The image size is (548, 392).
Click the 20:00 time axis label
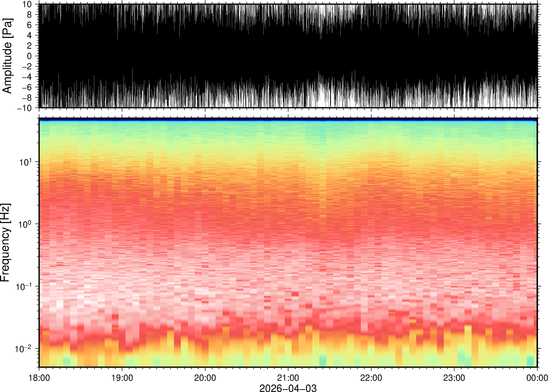tap(205, 378)
